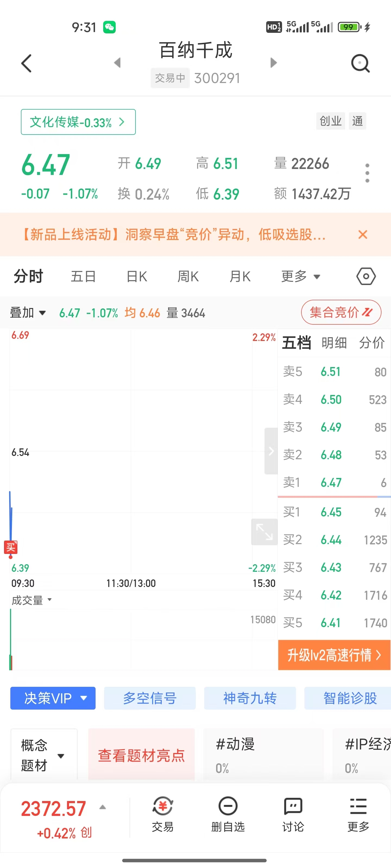This screenshot has height=868, width=391.
Task: Open the 更多 menu icon at bottom
Action: (358, 815)
